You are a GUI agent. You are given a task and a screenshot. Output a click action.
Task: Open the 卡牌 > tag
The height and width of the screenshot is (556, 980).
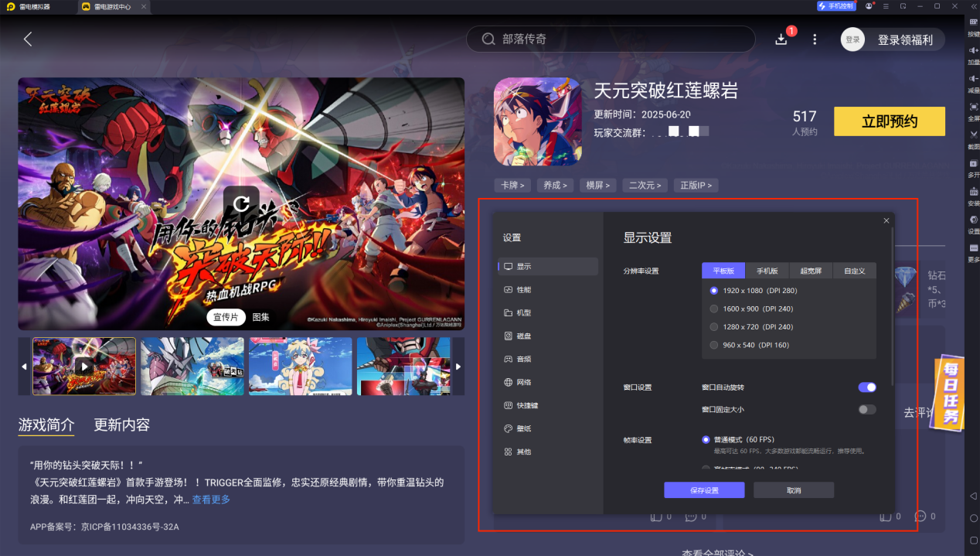(512, 186)
